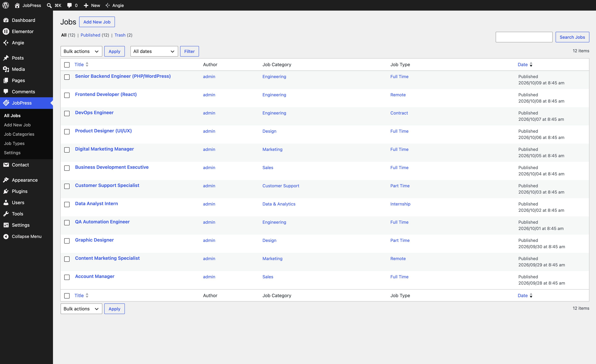Filter by Customer Support category link
This screenshot has height=364, width=596.
[281, 186]
